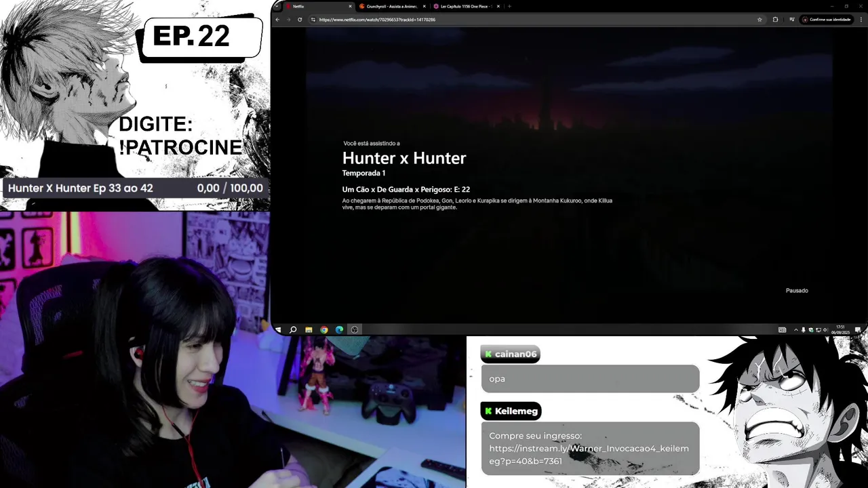Open Edge from the taskbar
Screen dimensions: 868x488
tap(339, 330)
